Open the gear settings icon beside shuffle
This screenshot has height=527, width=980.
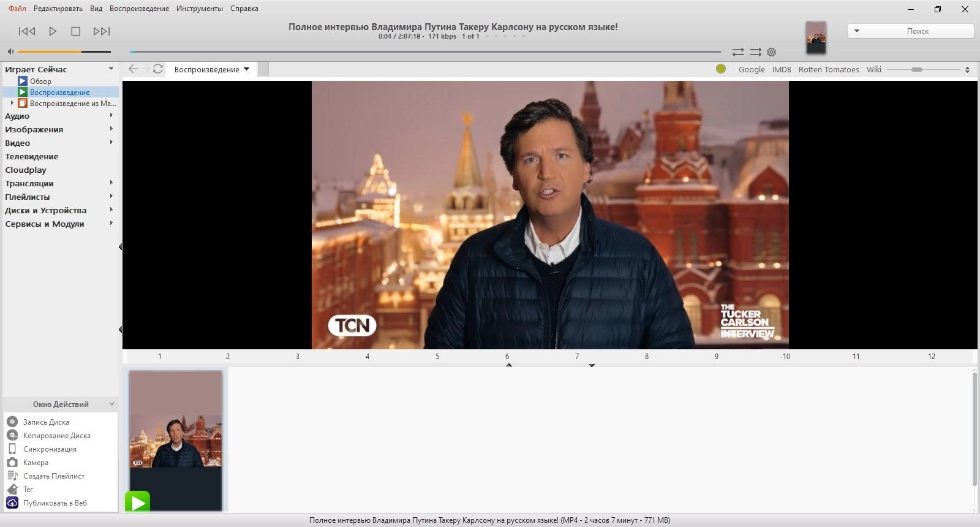(772, 52)
